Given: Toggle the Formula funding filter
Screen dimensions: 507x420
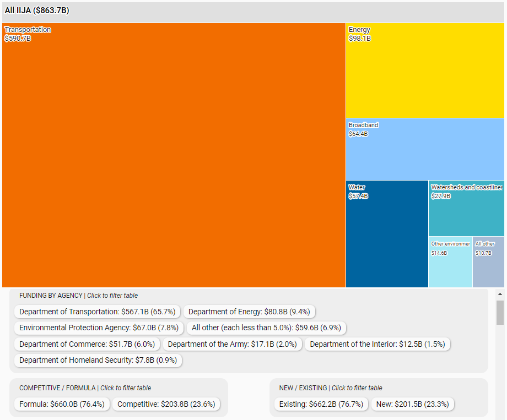Looking at the screenshot, I should point(62,404).
